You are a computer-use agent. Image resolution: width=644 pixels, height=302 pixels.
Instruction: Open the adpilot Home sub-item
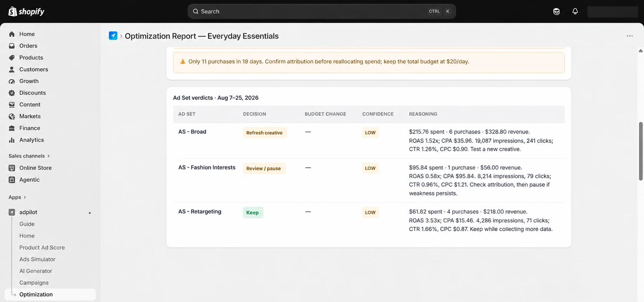[27, 236]
